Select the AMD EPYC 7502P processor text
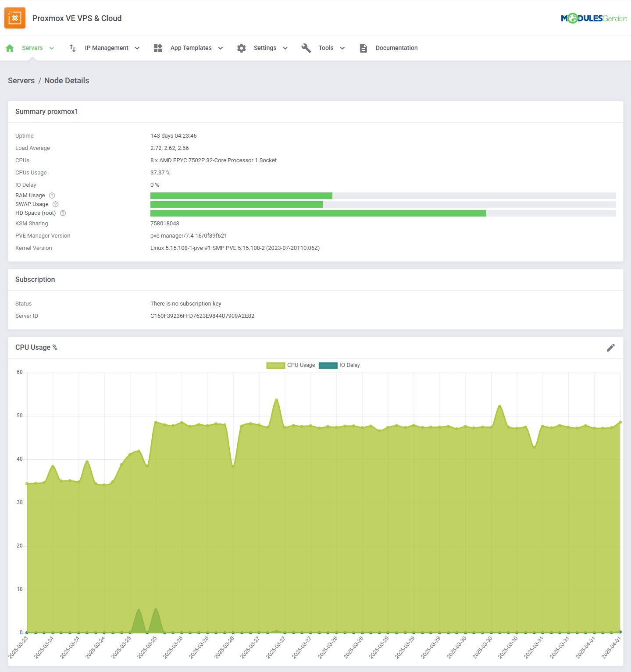The height and width of the screenshot is (672, 631). (214, 160)
